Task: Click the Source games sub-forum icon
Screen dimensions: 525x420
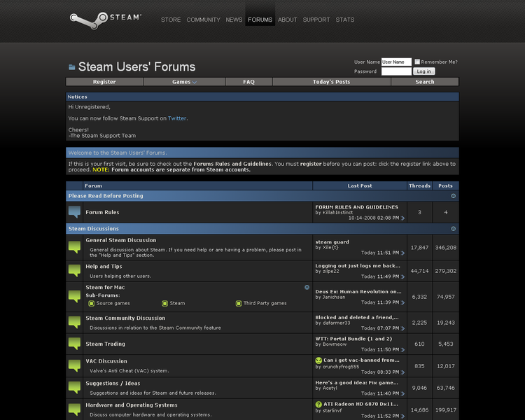Action: [91, 303]
